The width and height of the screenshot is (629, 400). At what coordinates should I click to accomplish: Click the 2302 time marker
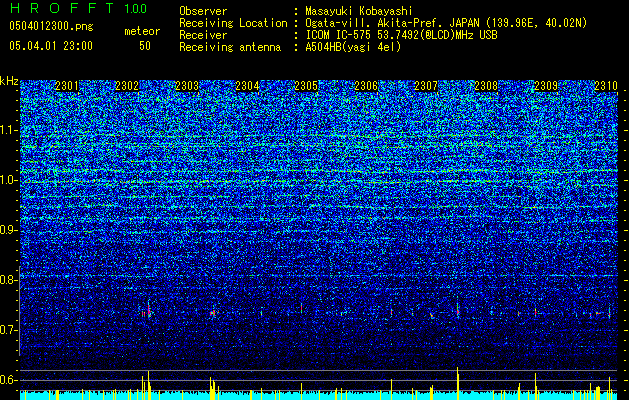pyautogui.click(x=127, y=86)
